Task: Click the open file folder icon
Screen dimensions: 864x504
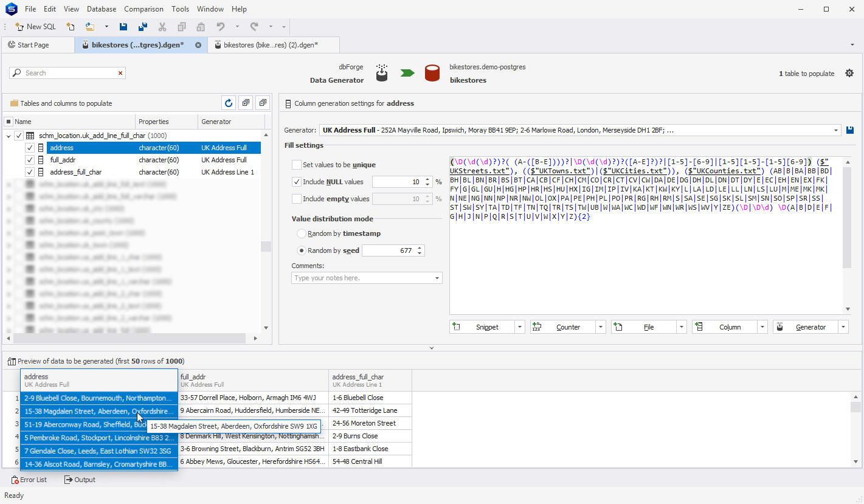Action: click(x=90, y=27)
